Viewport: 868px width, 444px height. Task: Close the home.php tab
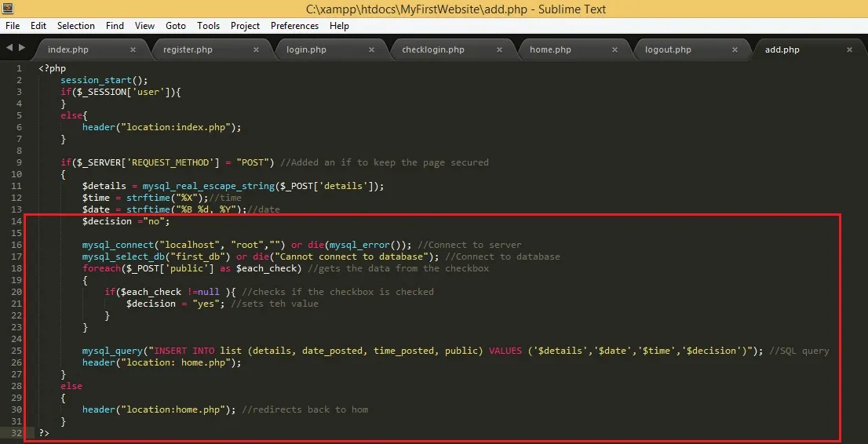(x=615, y=49)
